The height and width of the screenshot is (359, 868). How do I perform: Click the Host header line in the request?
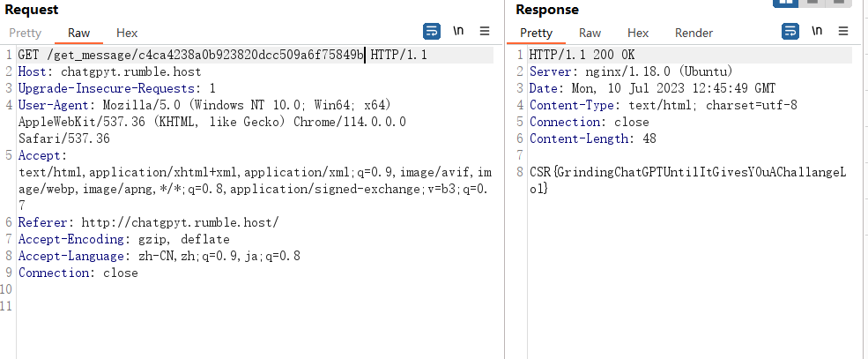[109, 71]
